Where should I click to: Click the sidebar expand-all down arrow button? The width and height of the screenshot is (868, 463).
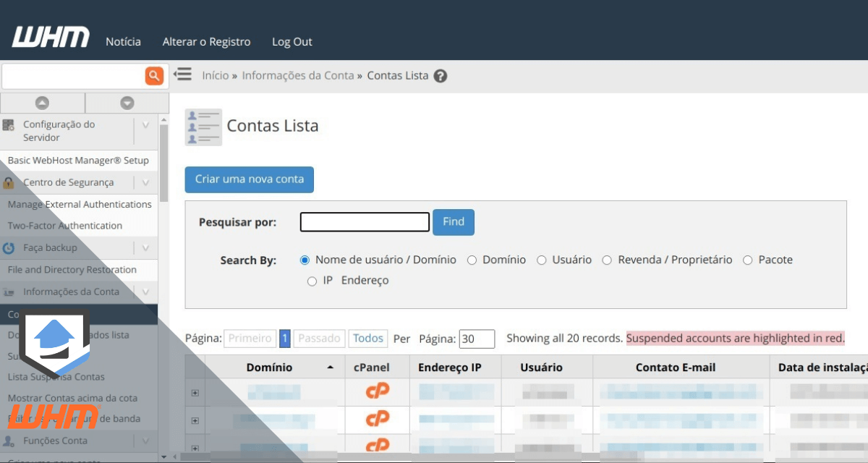127,103
